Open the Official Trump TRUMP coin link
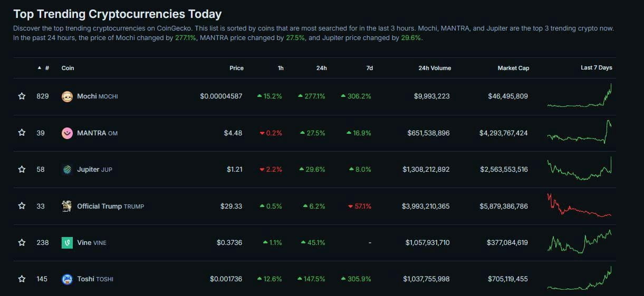Viewport: 644px width, 296px height. point(110,206)
